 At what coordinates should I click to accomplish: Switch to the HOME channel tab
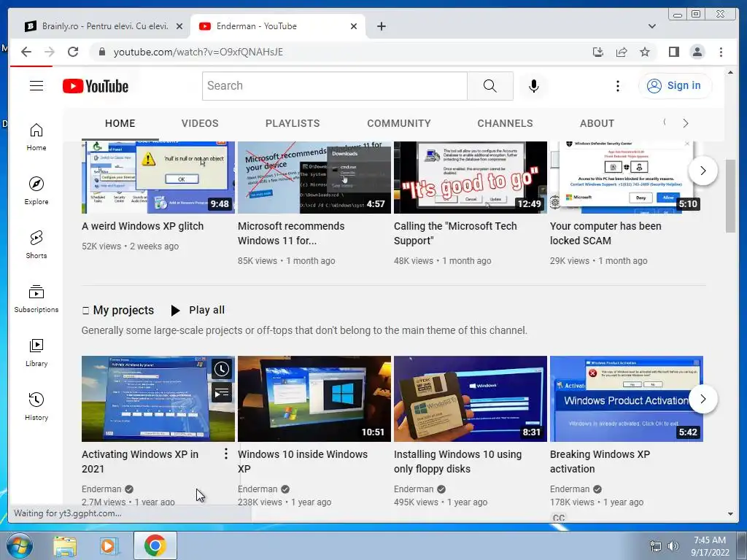pyautogui.click(x=120, y=123)
